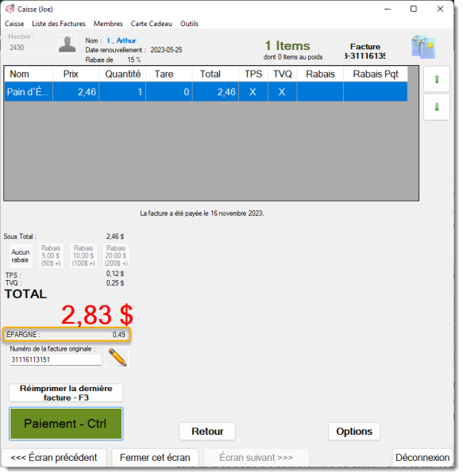Click the green down arrow button

(x=437, y=107)
